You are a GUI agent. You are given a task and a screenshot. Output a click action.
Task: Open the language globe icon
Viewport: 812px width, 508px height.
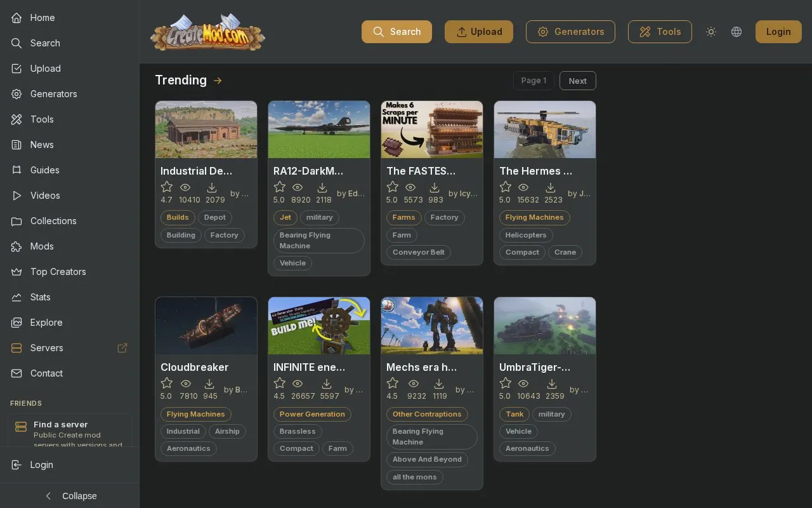pos(737,32)
